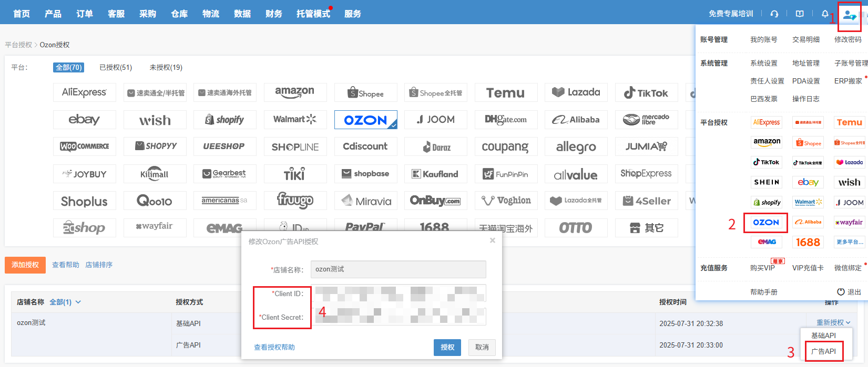868x367 pixels.
Task: Open 1688 authorization from the user menu panel
Action: tap(808, 242)
